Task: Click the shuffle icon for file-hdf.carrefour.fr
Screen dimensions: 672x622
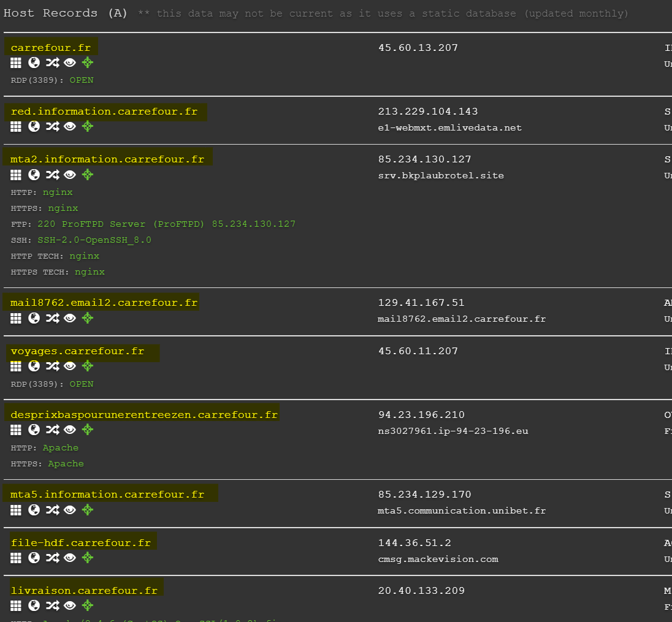Action: pyautogui.click(x=52, y=558)
